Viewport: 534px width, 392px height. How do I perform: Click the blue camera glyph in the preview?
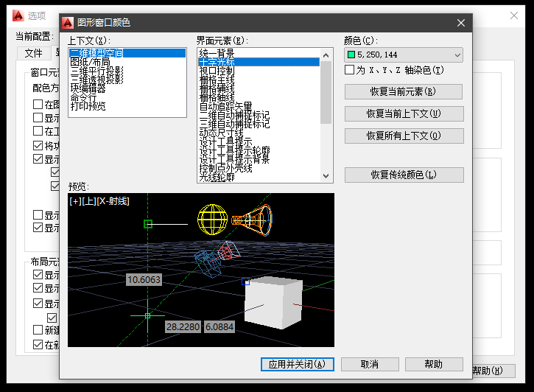tap(205, 261)
